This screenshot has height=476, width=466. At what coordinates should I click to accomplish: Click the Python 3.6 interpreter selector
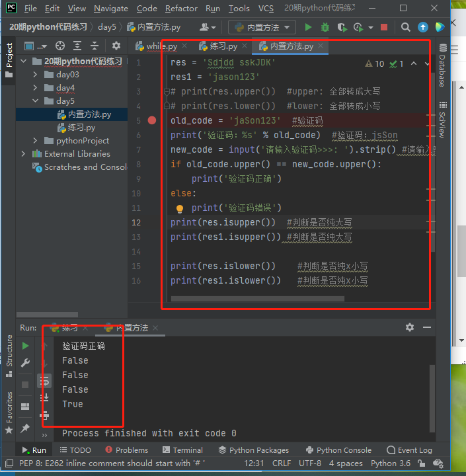pyautogui.click(x=391, y=463)
